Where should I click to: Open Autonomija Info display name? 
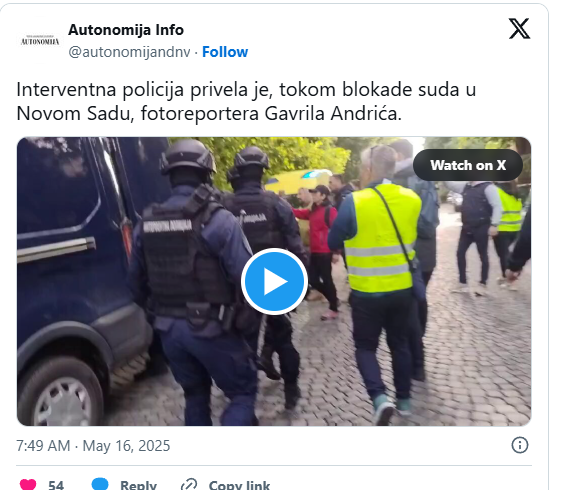(126, 30)
